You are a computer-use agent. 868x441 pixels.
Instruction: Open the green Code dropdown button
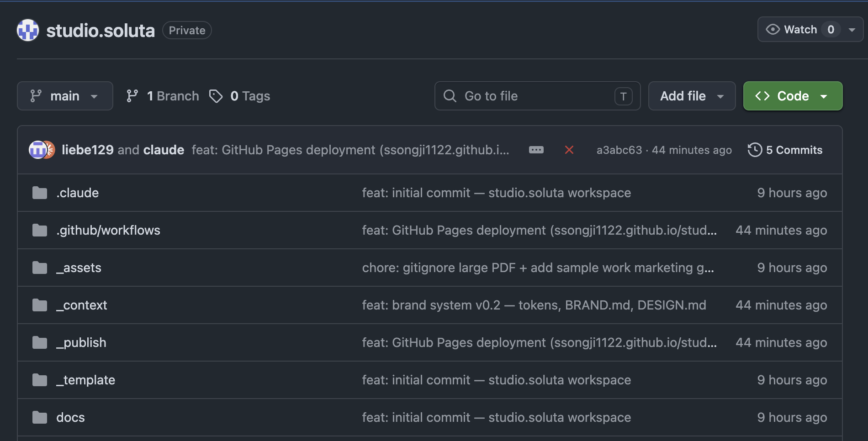tap(793, 96)
